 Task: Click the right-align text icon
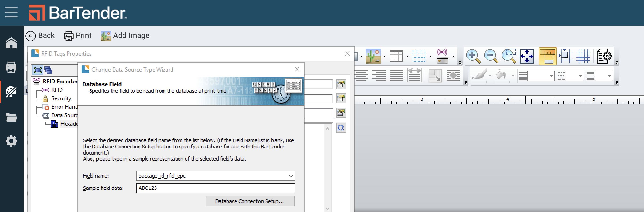(379, 76)
